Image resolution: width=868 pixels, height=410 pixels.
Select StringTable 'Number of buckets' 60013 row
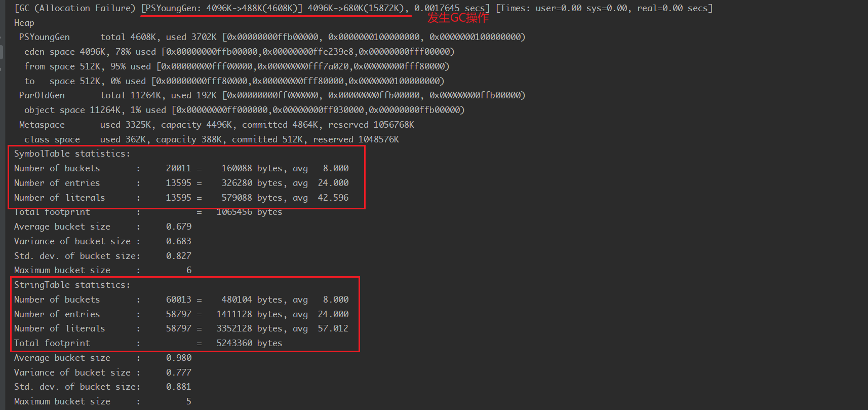coord(181,300)
